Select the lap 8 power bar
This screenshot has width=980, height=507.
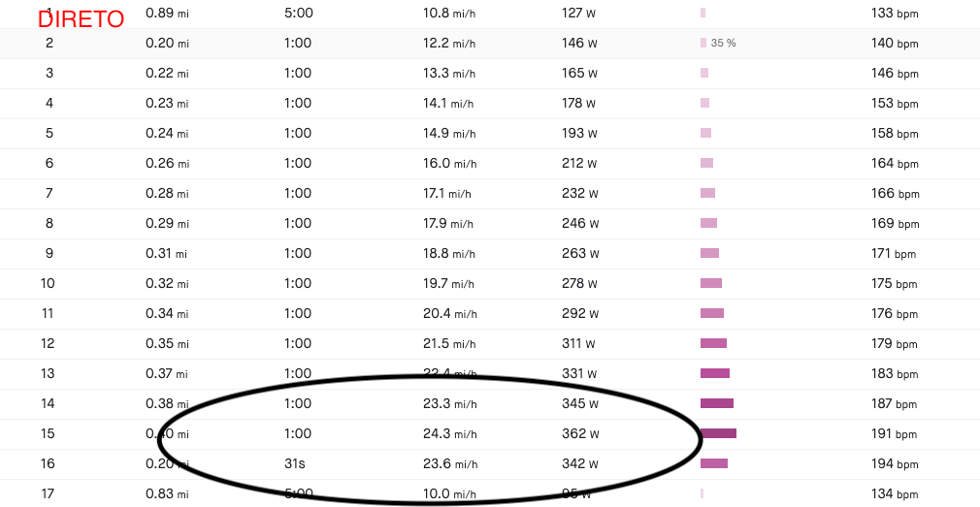(x=708, y=224)
